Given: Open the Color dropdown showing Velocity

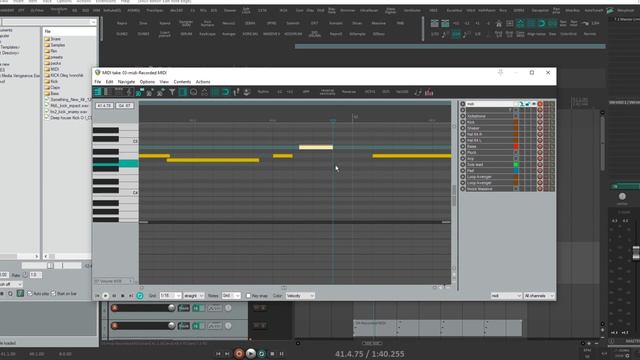Looking at the screenshot, I should [300, 296].
